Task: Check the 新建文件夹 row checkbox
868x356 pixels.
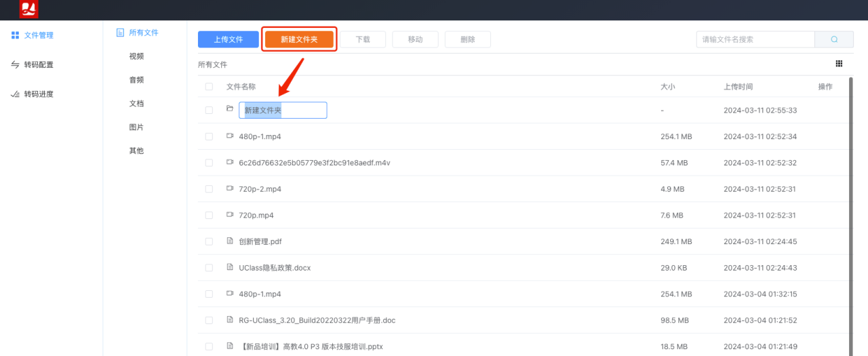Action: pyautogui.click(x=209, y=110)
